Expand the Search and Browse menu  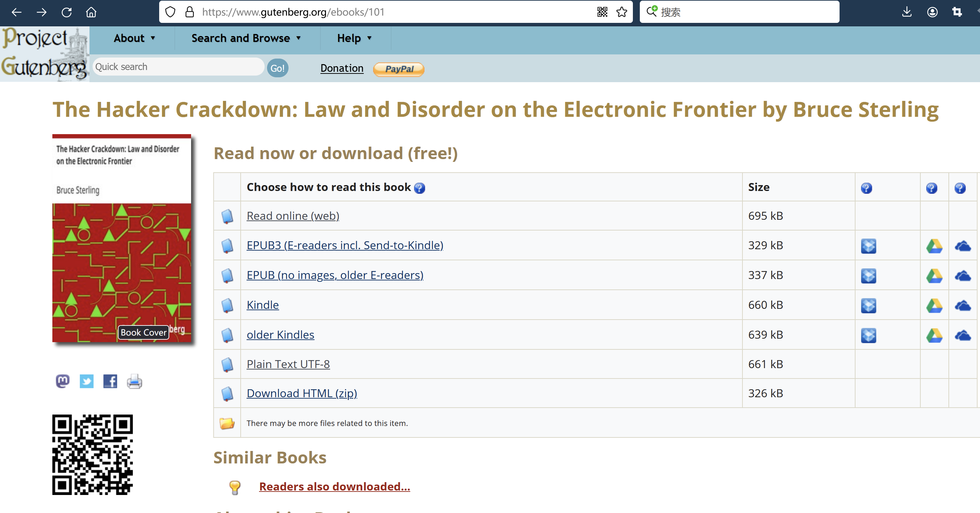[246, 38]
